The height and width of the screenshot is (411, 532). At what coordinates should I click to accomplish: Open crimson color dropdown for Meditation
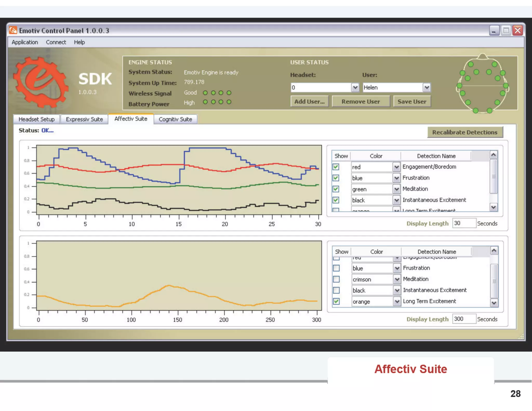397,280
